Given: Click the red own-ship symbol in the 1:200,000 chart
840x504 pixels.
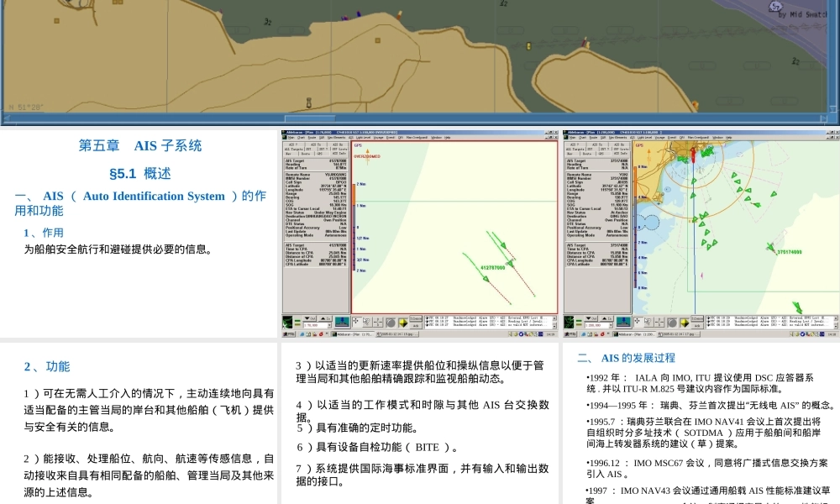Looking at the screenshot, I should [693, 156].
